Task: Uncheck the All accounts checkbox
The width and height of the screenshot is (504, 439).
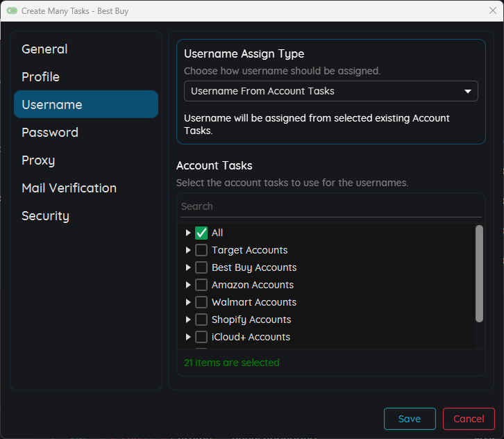Action: 201,233
